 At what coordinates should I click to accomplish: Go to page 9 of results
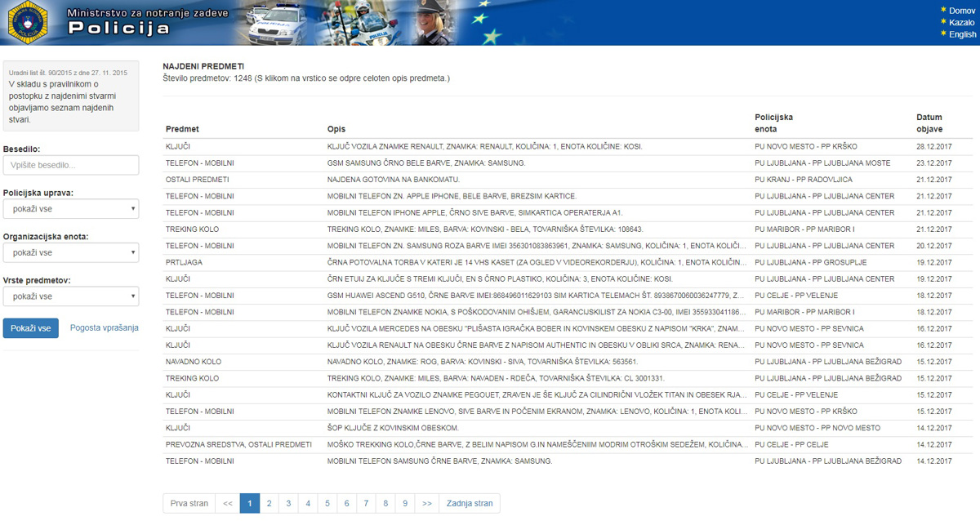[x=405, y=504]
